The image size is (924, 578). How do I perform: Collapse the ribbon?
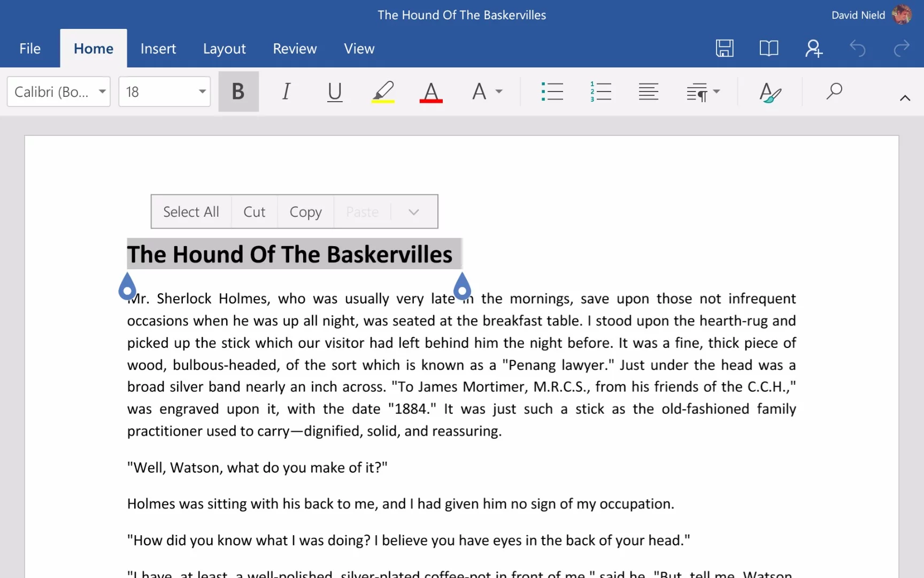point(905,98)
